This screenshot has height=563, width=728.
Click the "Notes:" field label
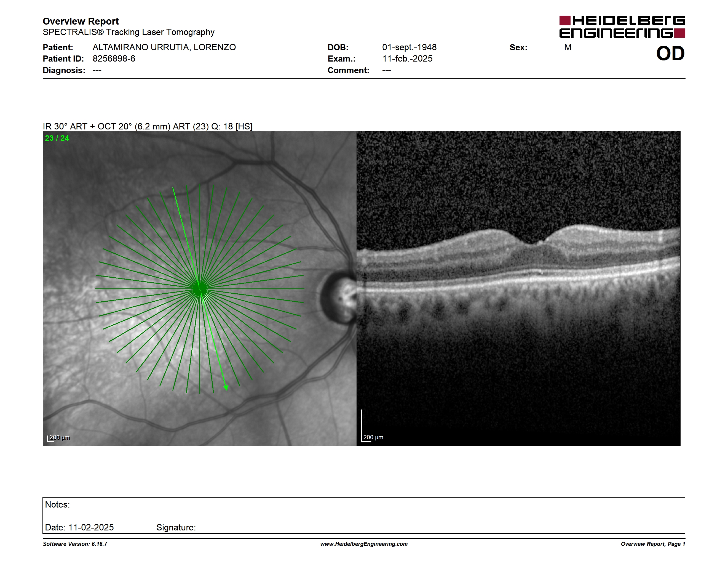tap(57, 504)
